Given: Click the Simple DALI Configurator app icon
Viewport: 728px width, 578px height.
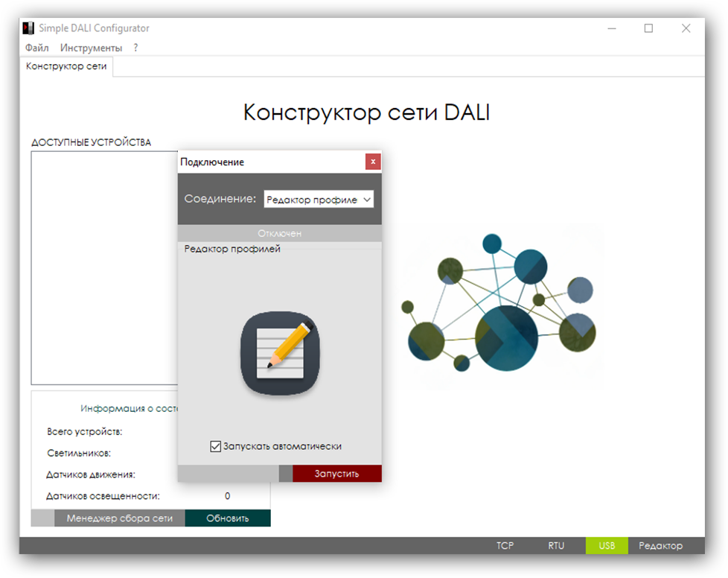Looking at the screenshot, I should coord(28,28).
